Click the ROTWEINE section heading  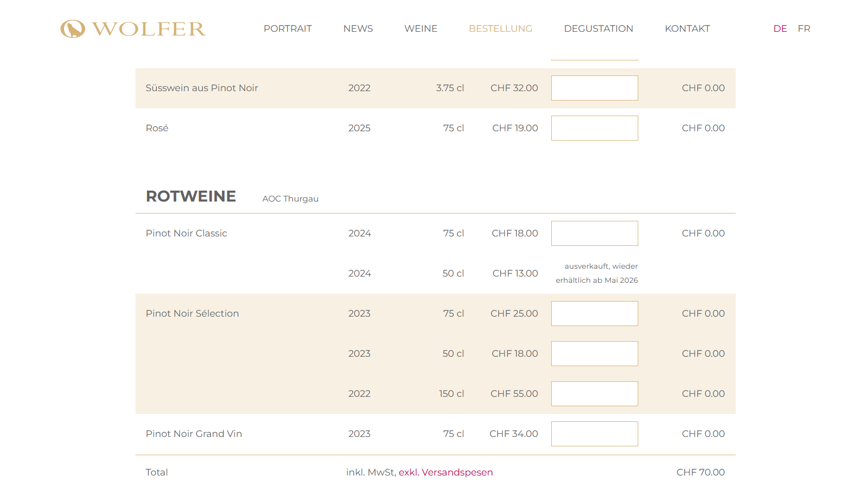coord(191,196)
